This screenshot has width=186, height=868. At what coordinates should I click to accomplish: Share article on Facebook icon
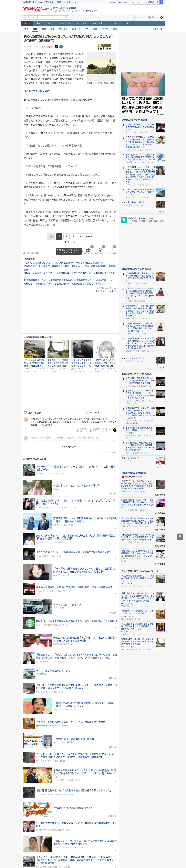coord(61,47)
